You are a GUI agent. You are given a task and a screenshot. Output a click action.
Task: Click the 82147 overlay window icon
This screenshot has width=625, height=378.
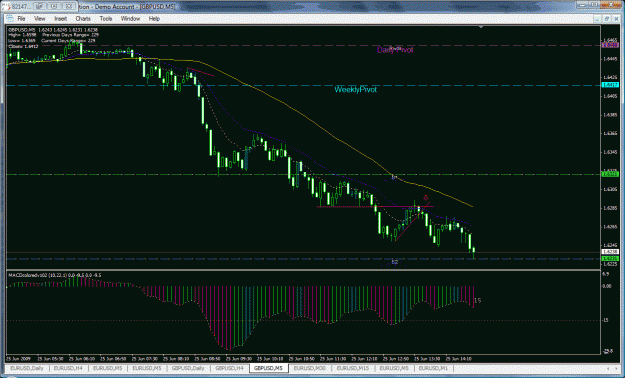[x=6, y=6]
